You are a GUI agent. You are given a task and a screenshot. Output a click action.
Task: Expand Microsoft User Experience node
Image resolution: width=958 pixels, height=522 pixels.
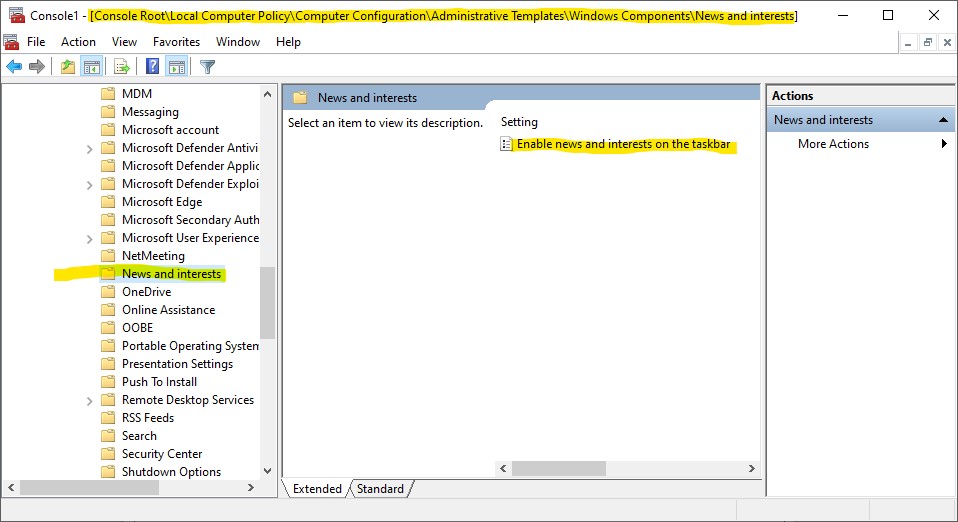click(89, 238)
